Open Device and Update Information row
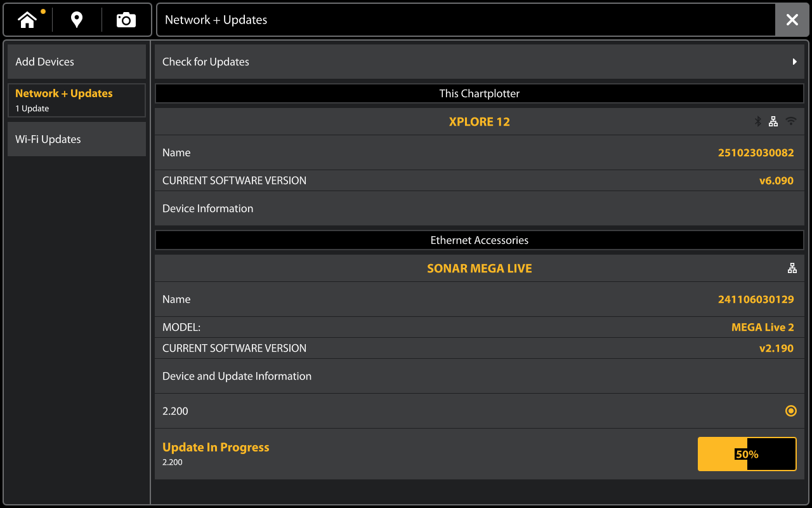This screenshot has height=508, width=812. point(479,376)
